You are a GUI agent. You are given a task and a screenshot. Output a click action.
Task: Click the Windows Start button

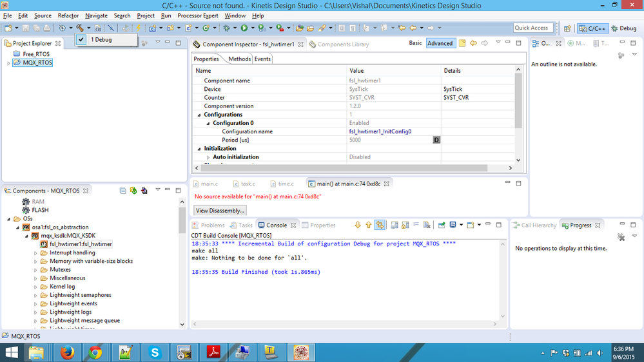(11, 352)
